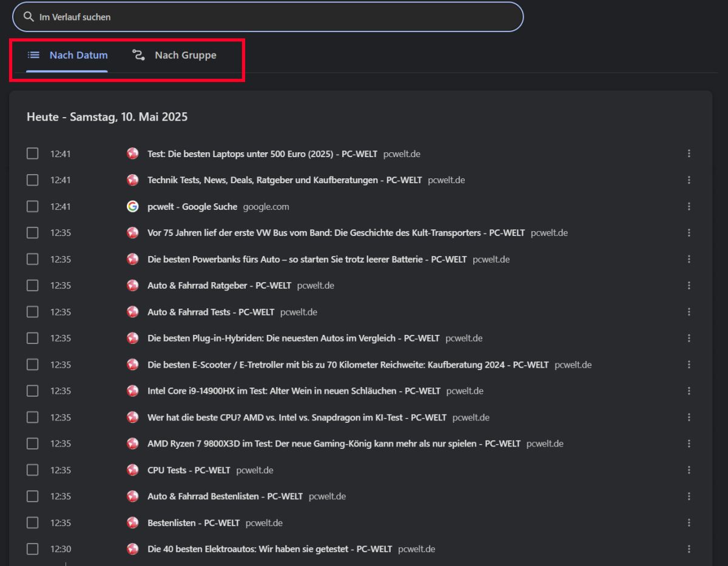Open Die besten Powerbanks fürs Auto link
Viewport: 728px width, 566px height.
[x=307, y=259]
